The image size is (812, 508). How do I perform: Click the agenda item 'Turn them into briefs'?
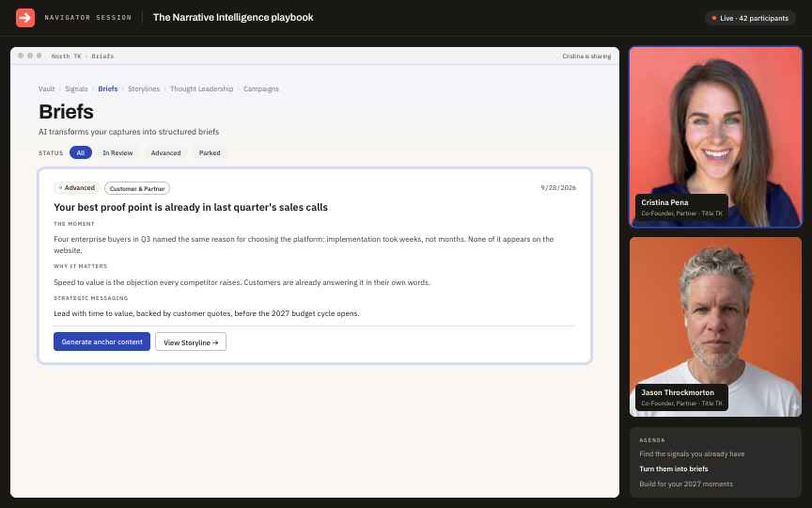coord(673,468)
